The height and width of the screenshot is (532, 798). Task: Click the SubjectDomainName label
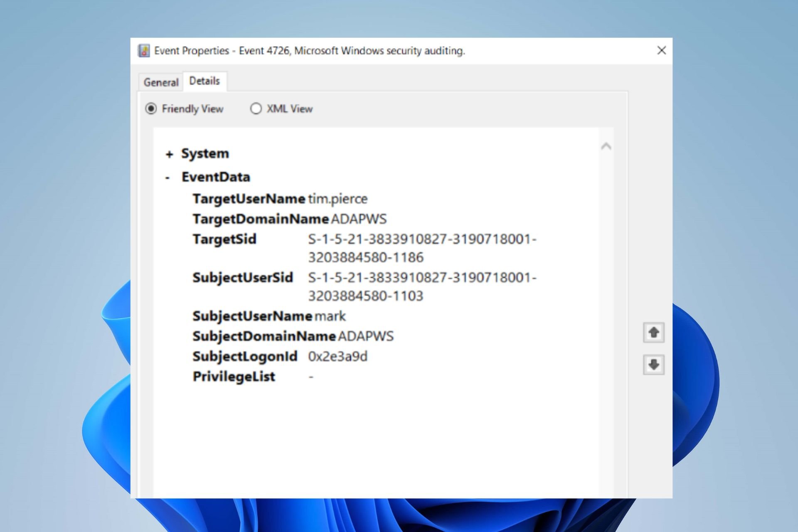point(264,336)
